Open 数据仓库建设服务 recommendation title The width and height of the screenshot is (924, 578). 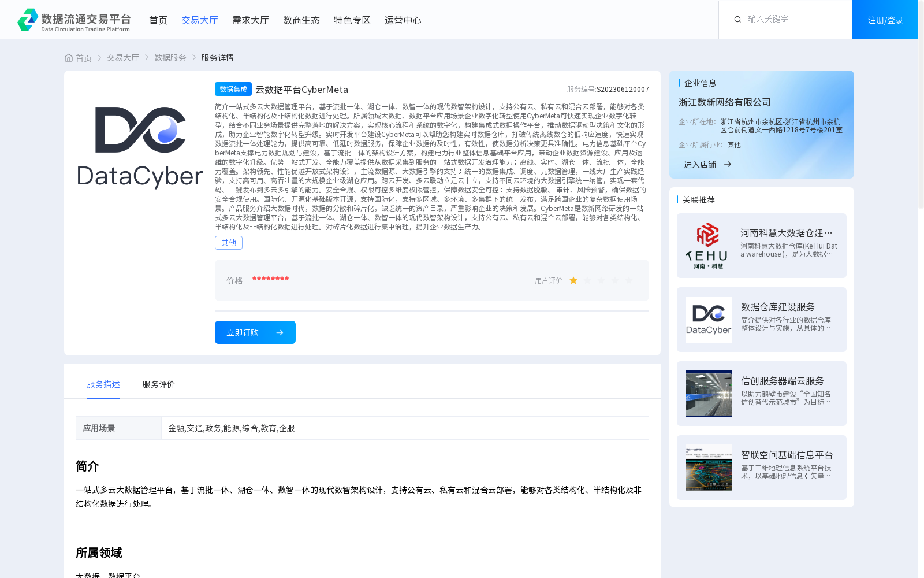tap(778, 307)
